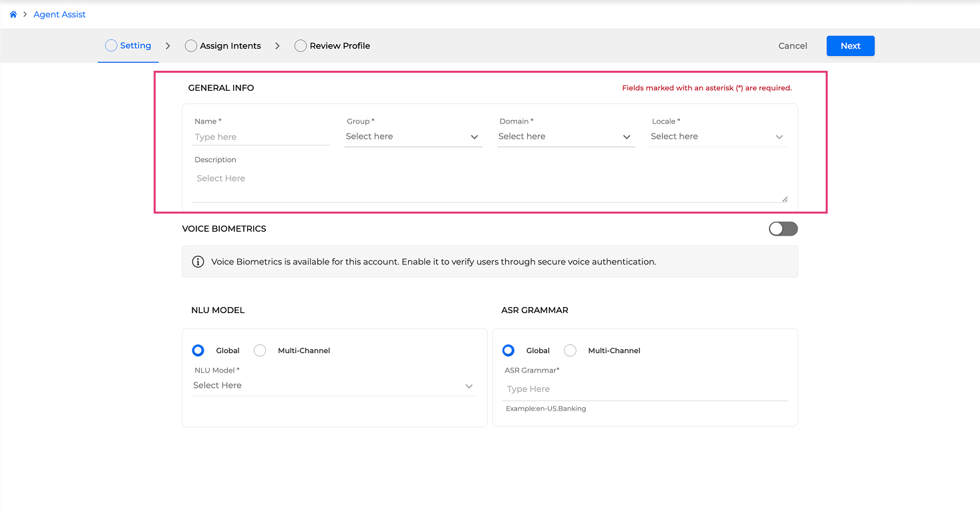Click the Description field resize handle
Image resolution: width=980 pixels, height=518 pixels.
click(784, 199)
